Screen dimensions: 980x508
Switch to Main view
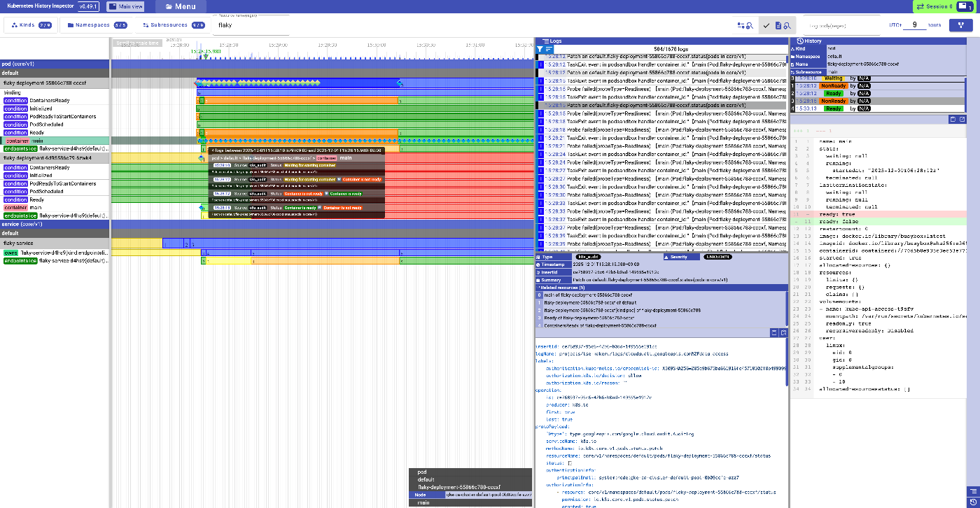tap(126, 6)
